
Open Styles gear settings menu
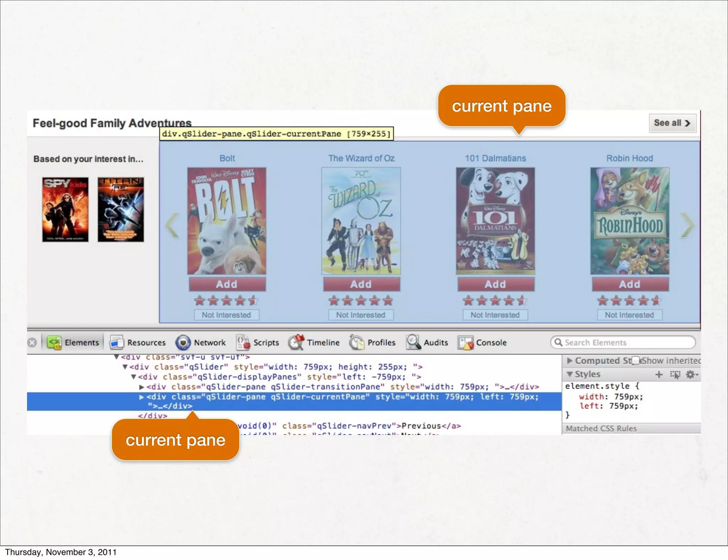click(x=692, y=375)
